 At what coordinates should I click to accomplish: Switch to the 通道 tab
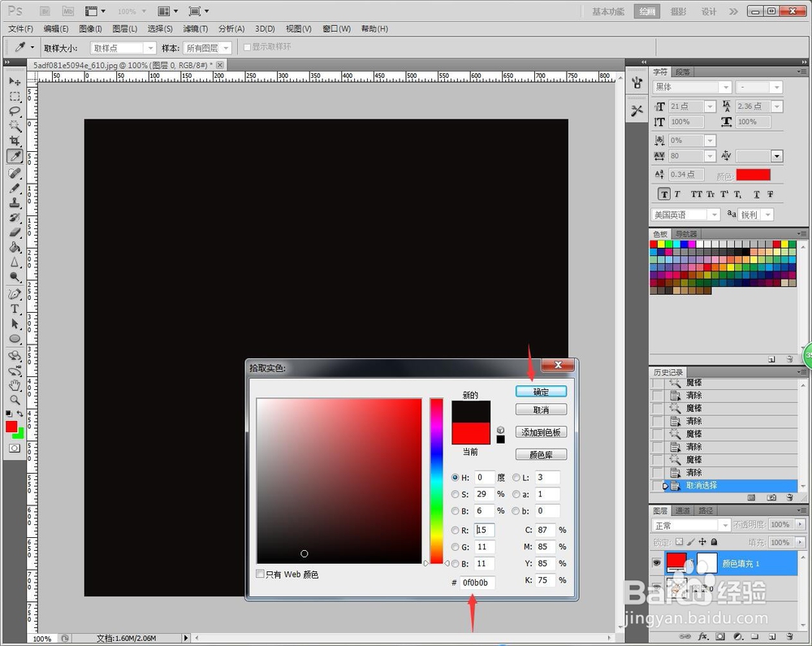[x=683, y=511]
